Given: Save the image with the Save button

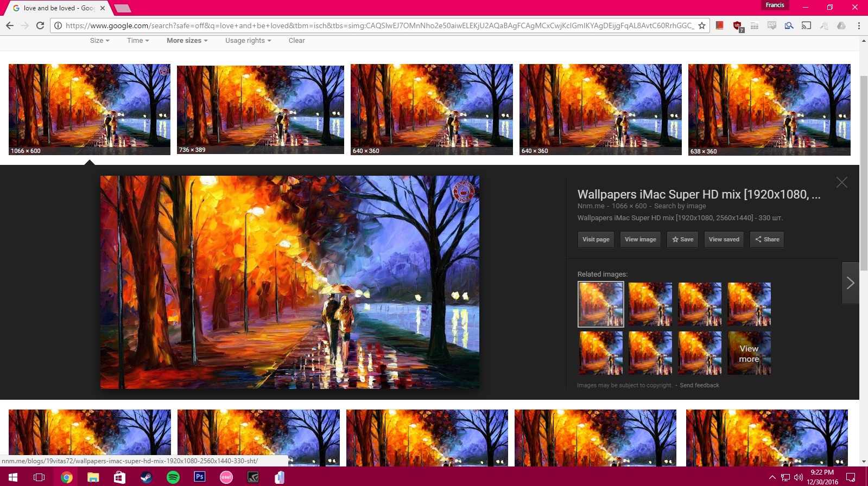Looking at the screenshot, I should coord(683,239).
